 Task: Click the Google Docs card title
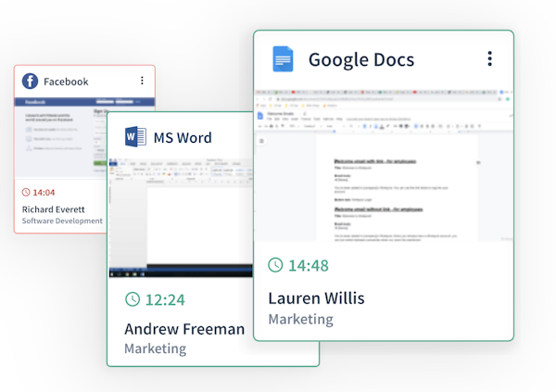point(360,60)
